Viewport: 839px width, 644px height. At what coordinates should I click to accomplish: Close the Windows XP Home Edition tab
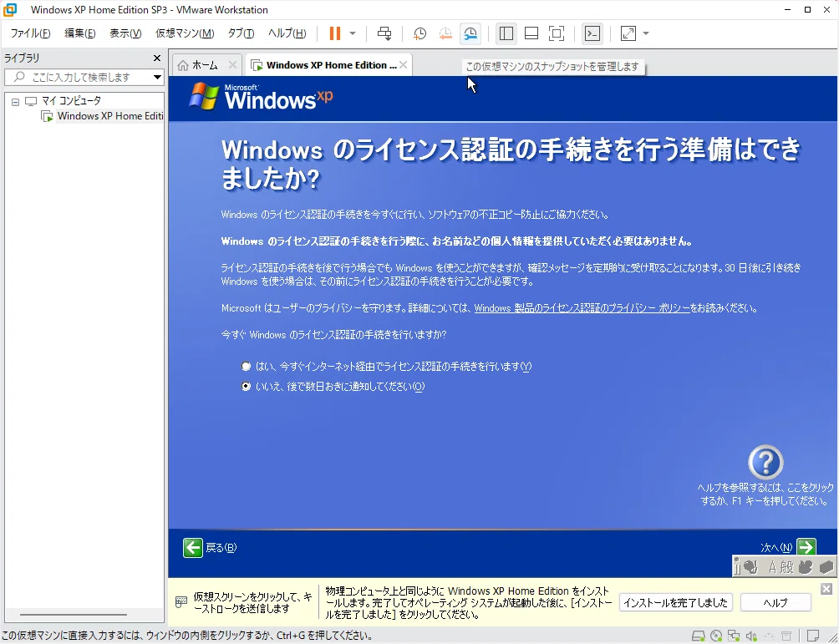pyautogui.click(x=404, y=65)
